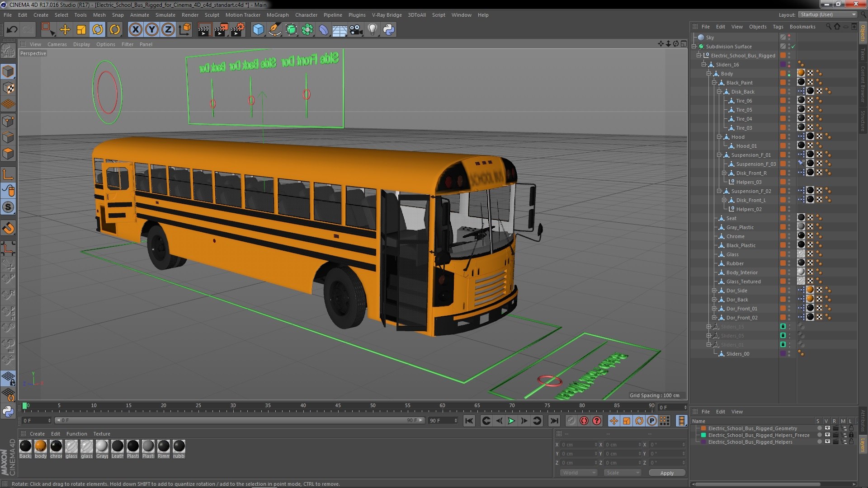Image resolution: width=868 pixels, height=488 pixels.
Task: Click Render View clapperboard icon
Action: click(204, 30)
